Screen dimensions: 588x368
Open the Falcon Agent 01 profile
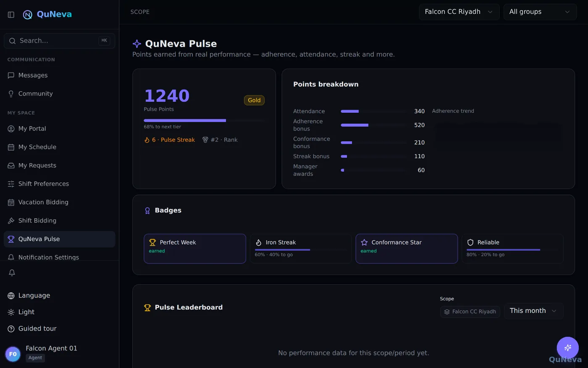59,353
